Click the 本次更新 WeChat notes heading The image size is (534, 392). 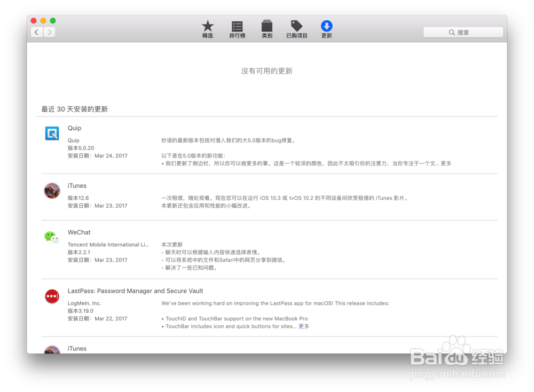pos(172,245)
